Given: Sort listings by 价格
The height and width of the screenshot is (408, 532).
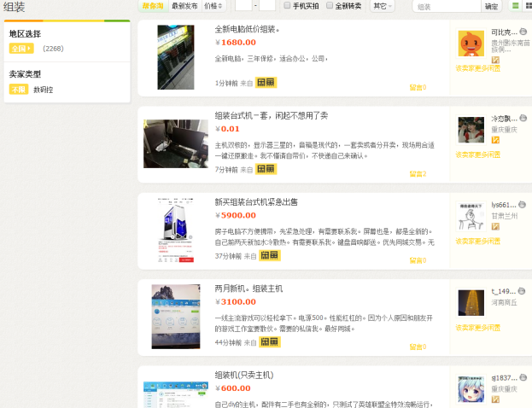Looking at the screenshot, I should point(213,6).
